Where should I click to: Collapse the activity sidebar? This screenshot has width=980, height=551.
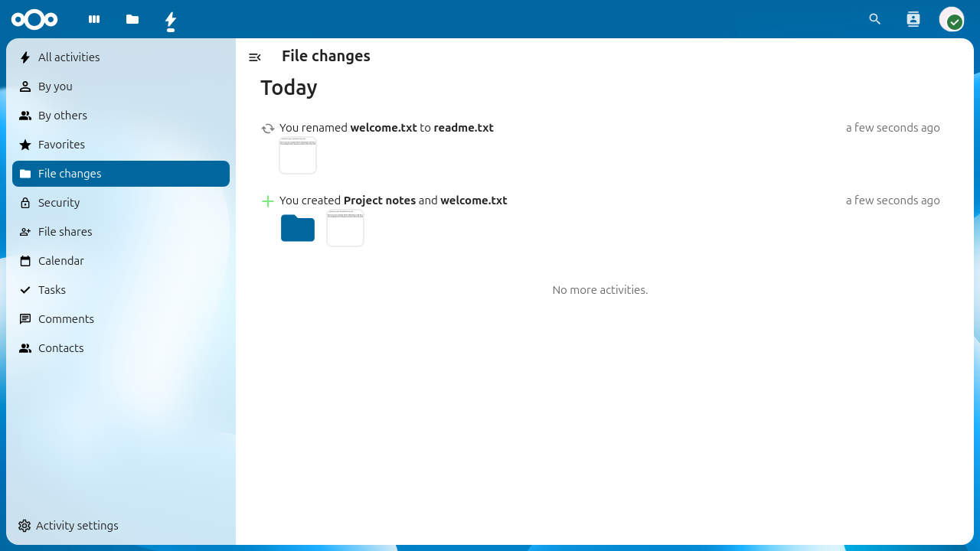(255, 57)
